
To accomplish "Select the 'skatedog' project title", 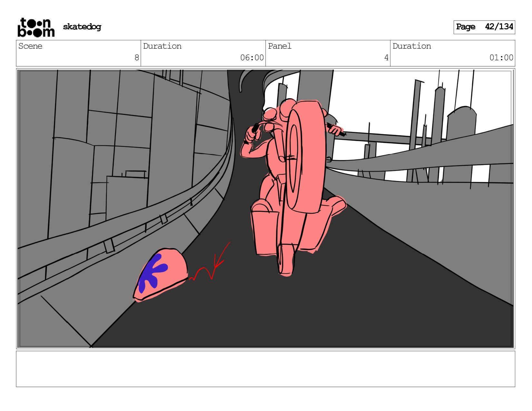I will click(82, 27).
